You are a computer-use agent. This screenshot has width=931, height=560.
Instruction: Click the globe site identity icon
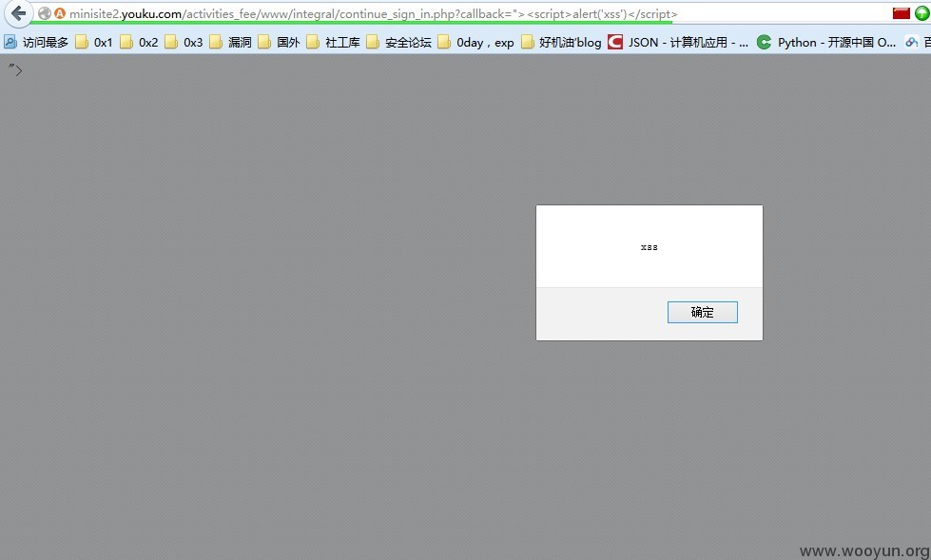click(x=45, y=13)
